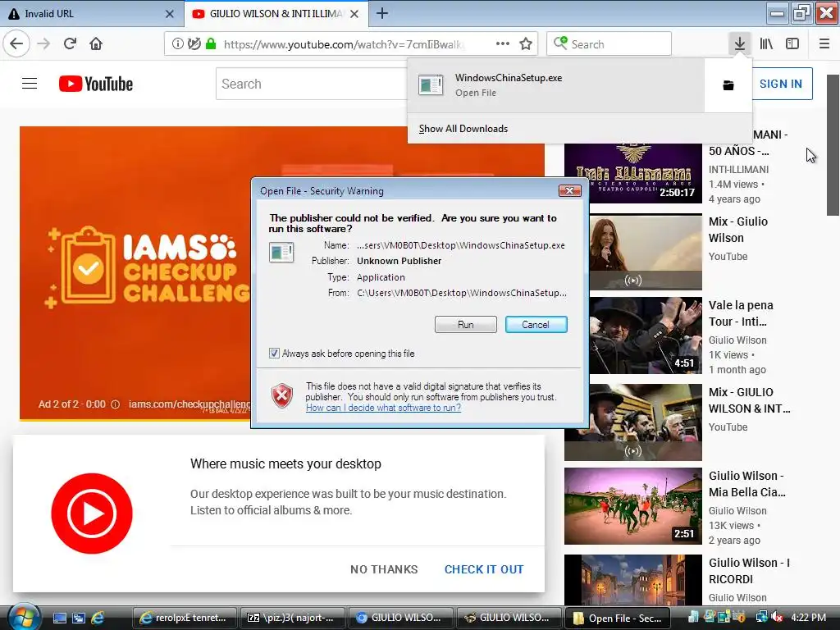
Task: Launch Internet Explorer from quick launch
Action: pos(98,618)
